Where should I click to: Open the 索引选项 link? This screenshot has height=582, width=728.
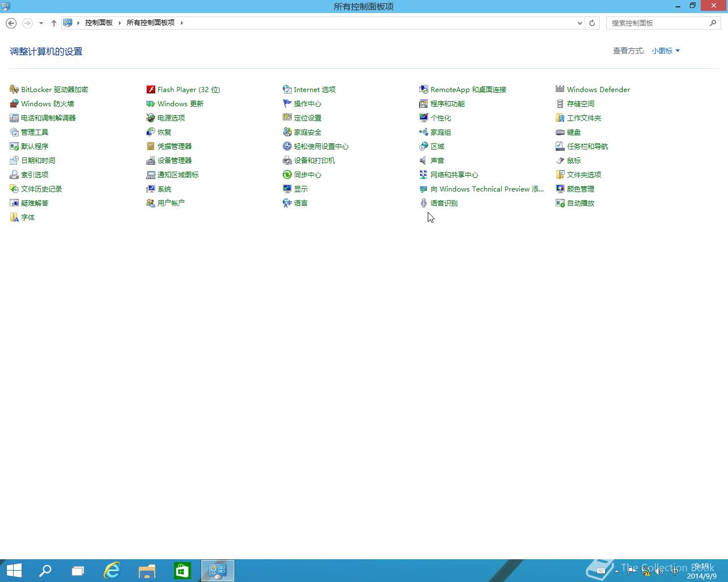(35, 174)
